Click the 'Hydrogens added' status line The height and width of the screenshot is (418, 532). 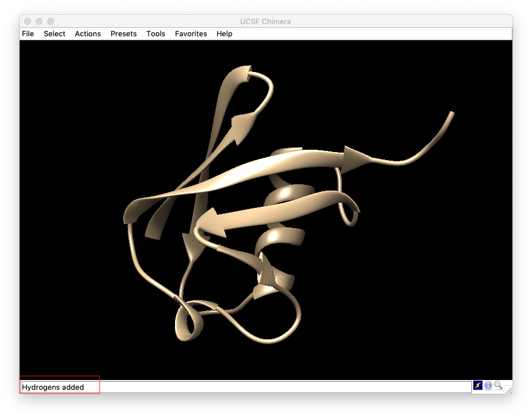(x=53, y=387)
